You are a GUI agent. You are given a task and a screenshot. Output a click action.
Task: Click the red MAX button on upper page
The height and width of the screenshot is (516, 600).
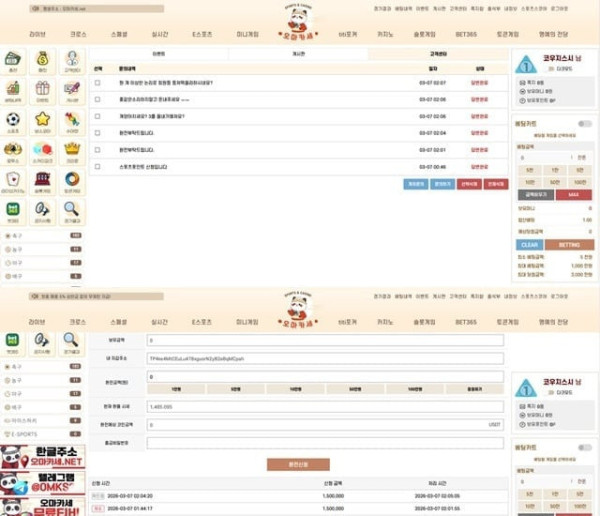[574, 195]
